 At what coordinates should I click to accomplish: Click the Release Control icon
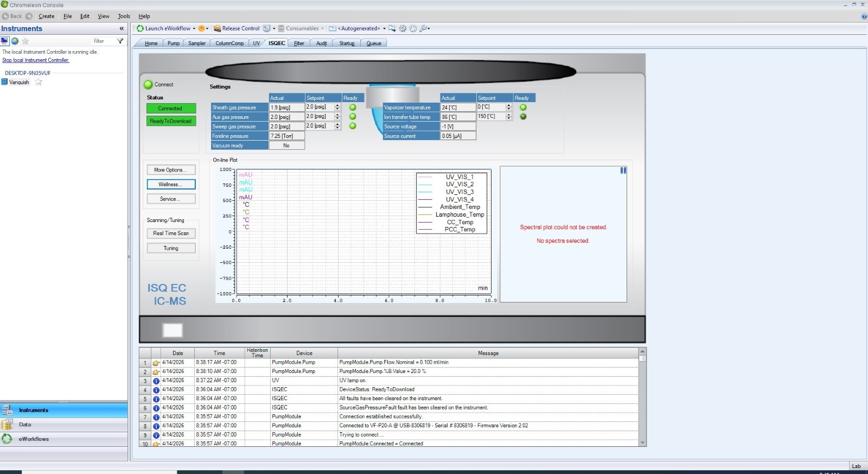217,28
